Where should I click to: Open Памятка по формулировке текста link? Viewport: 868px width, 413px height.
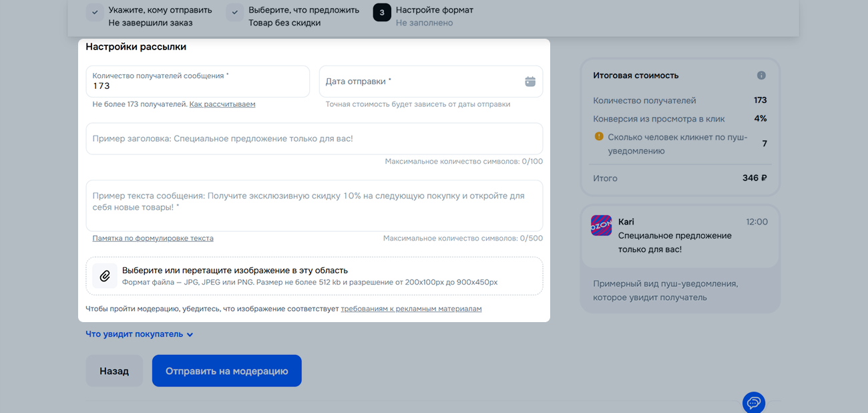[x=153, y=239]
